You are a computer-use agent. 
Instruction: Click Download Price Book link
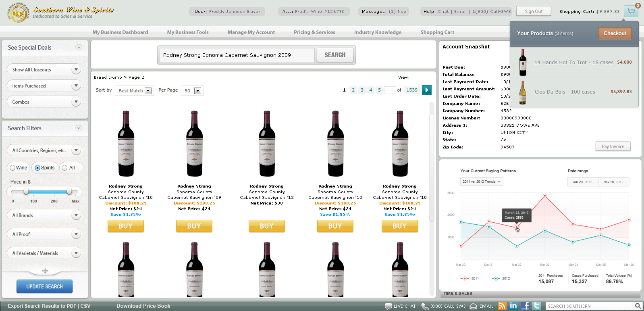pos(143,306)
